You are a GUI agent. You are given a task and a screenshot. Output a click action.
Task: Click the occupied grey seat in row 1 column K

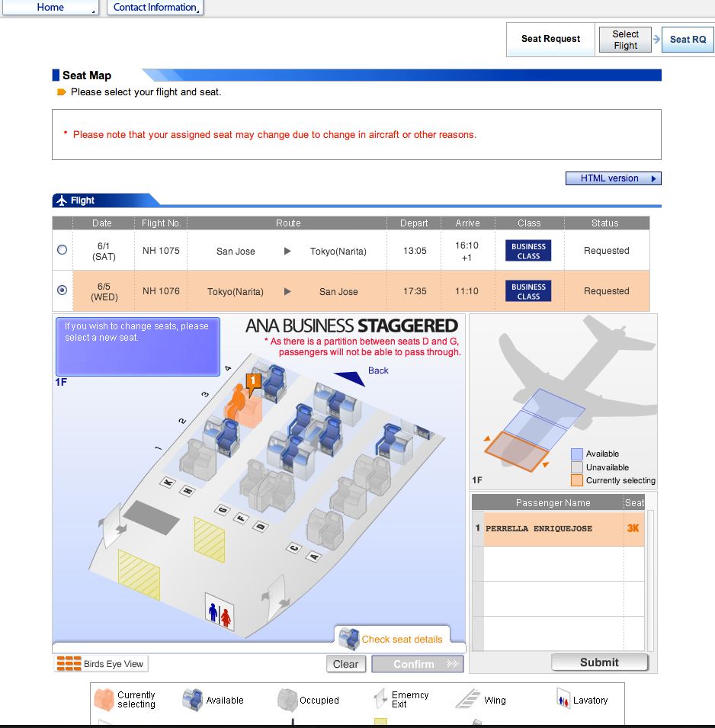(x=199, y=459)
